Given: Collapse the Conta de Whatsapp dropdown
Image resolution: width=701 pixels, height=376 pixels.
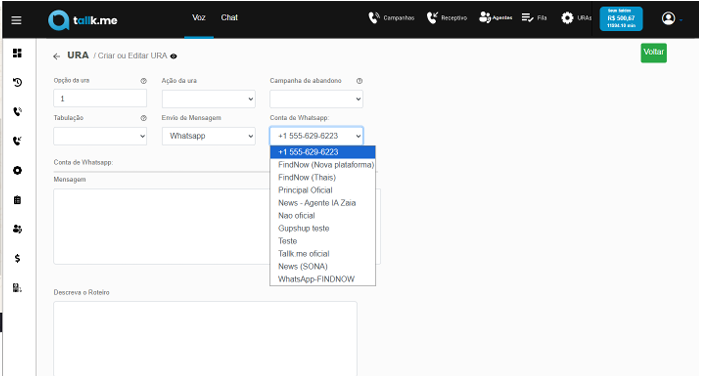Looking at the screenshot, I should click(317, 136).
